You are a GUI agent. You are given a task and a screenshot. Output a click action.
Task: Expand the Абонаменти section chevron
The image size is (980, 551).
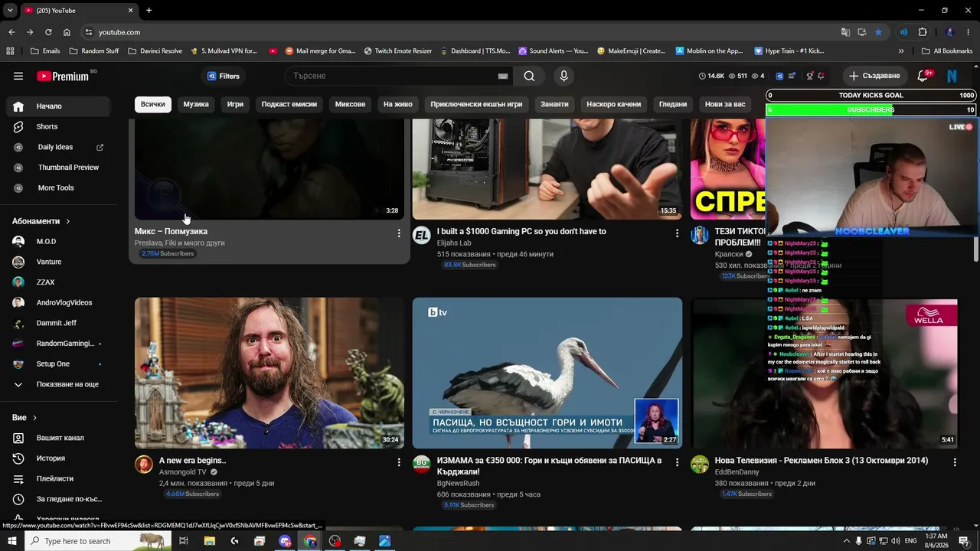pos(67,221)
